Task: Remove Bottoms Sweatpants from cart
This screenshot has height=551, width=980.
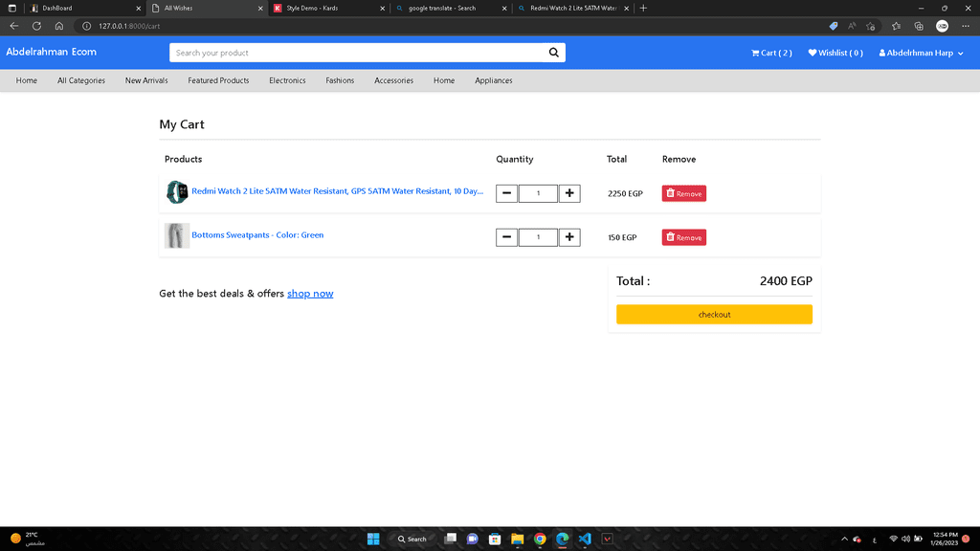Action: (x=684, y=237)
